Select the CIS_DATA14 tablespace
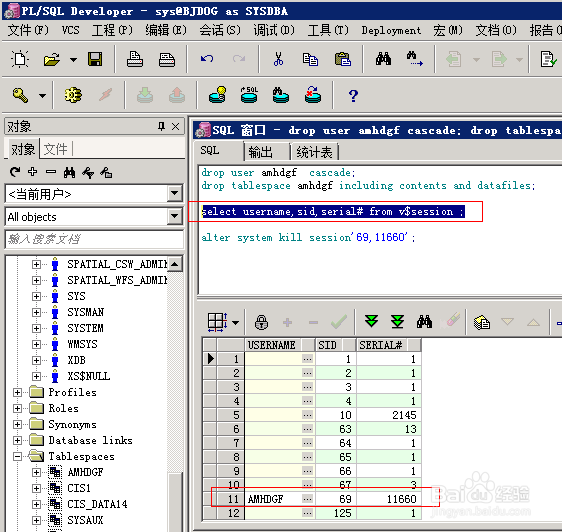This screenshot has height=532, width=562. coord(97,504)
